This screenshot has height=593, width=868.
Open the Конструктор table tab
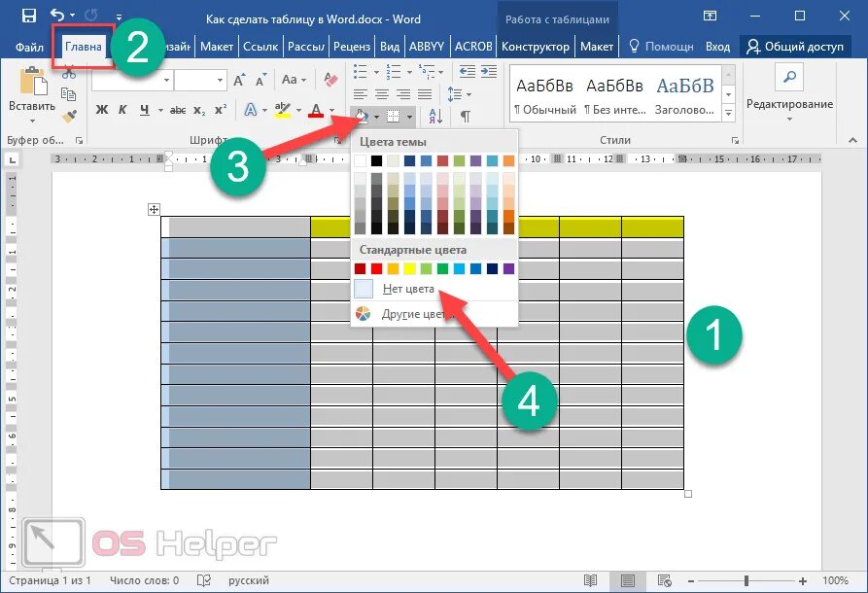click(x=536, y=47)
